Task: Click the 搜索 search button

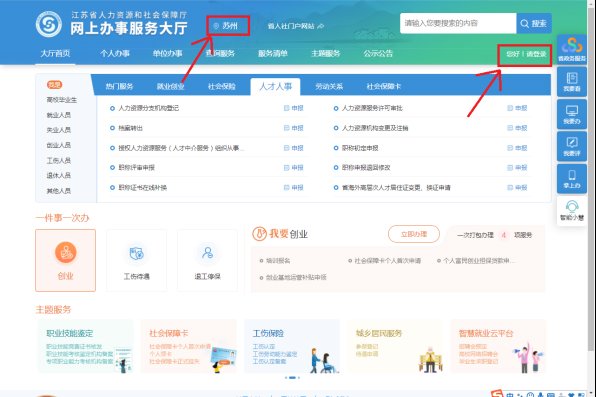Action: [534, 23]
